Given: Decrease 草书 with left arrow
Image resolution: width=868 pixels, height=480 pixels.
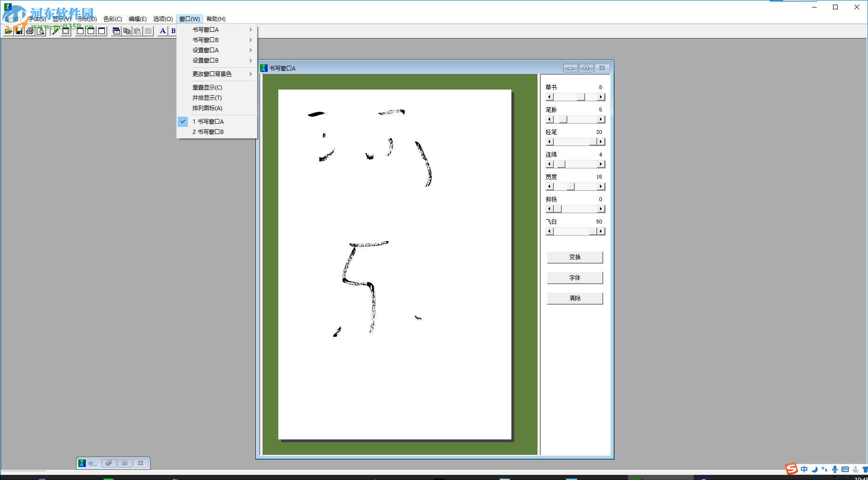Looking at the screenshot, I should click(550, 97).
